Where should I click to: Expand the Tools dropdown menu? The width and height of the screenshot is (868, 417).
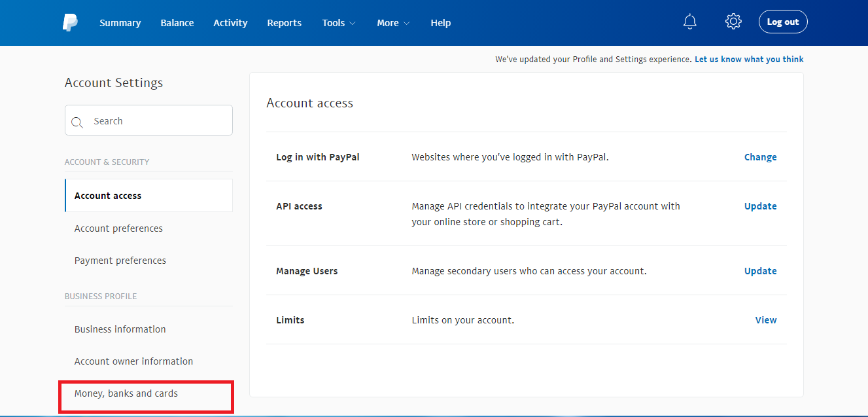(x=339, y=23)
